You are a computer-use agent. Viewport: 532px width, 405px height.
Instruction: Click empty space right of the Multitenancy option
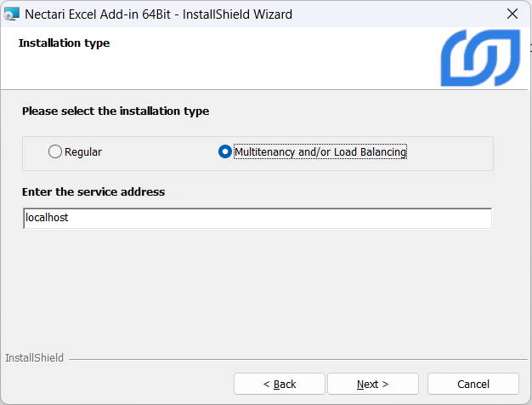[450, 153]
